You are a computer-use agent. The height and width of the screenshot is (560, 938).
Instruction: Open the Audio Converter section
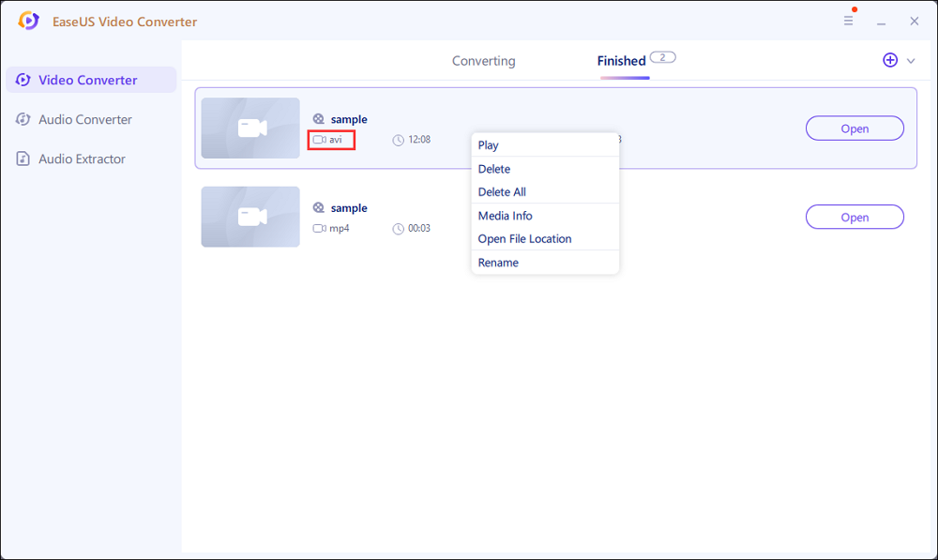tap(84, 119)
